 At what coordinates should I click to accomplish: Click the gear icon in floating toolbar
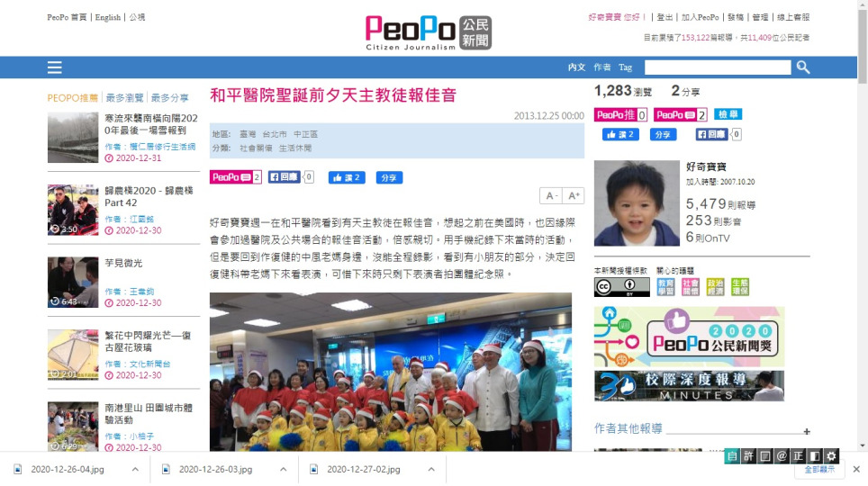831,456
